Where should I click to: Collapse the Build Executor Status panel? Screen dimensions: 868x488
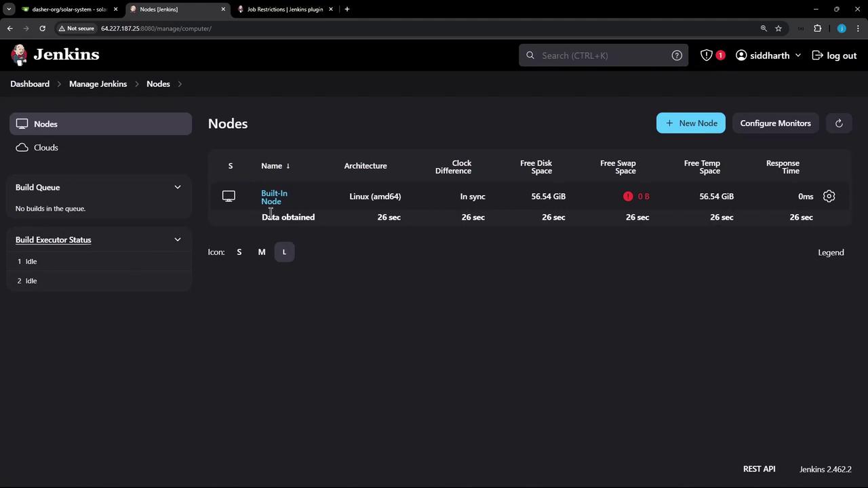[178, 239]
